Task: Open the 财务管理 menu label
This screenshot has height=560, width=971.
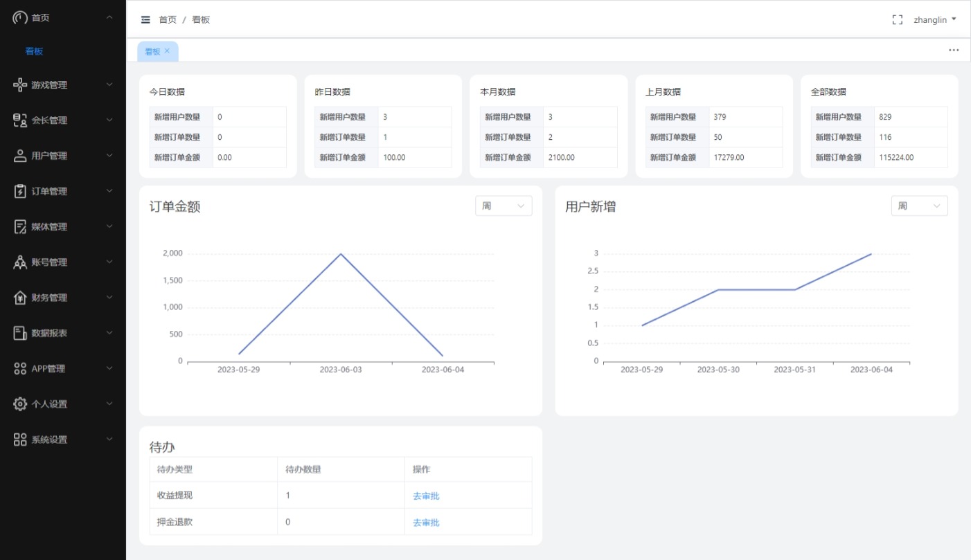Action: [x=49, y=298]
